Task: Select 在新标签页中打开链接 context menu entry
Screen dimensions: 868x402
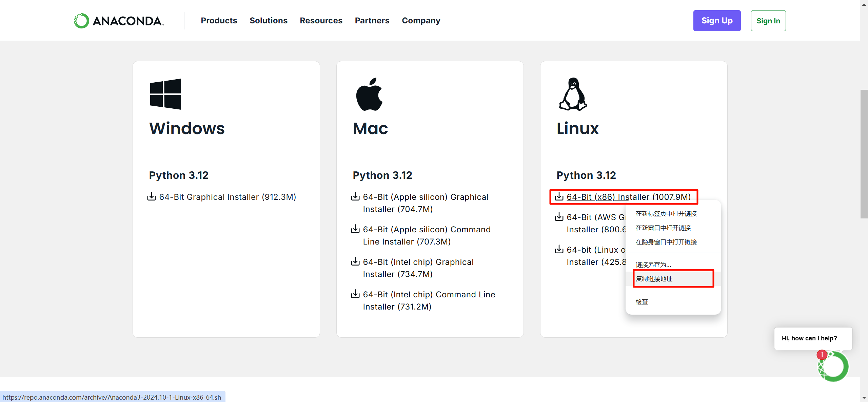Action: coord(666,214)
